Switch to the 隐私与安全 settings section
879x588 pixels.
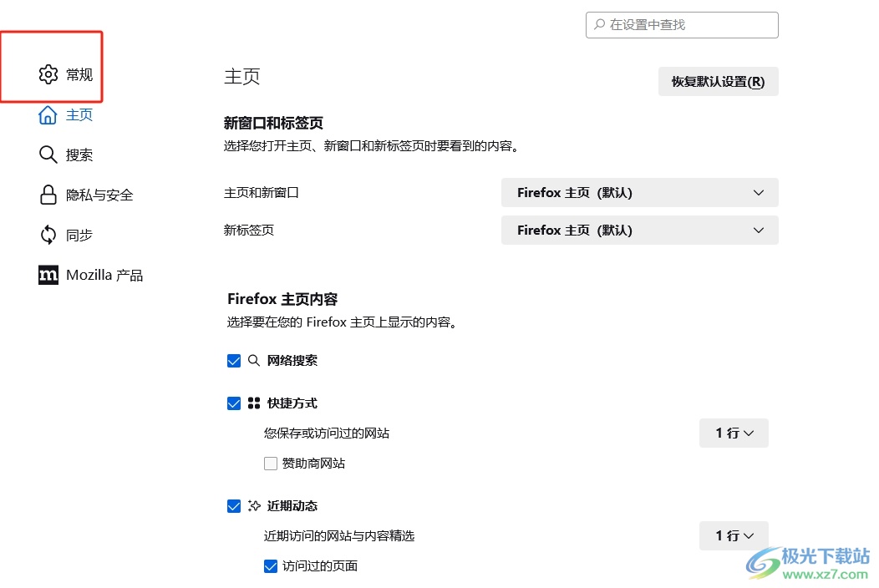[x=99, y=195]
